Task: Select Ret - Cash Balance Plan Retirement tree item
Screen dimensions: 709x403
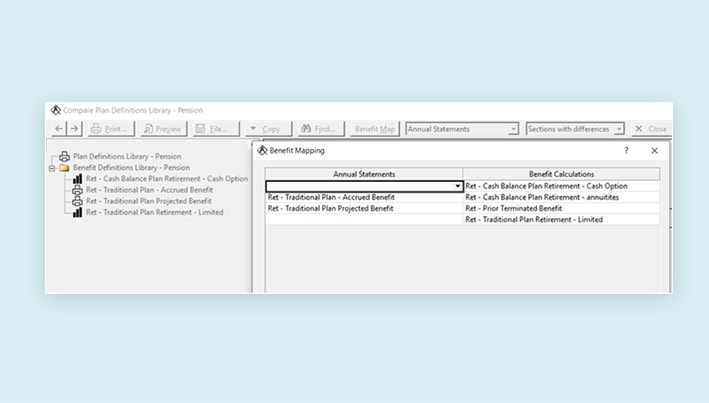Action: pyautogui.click(x=167, y=179)
